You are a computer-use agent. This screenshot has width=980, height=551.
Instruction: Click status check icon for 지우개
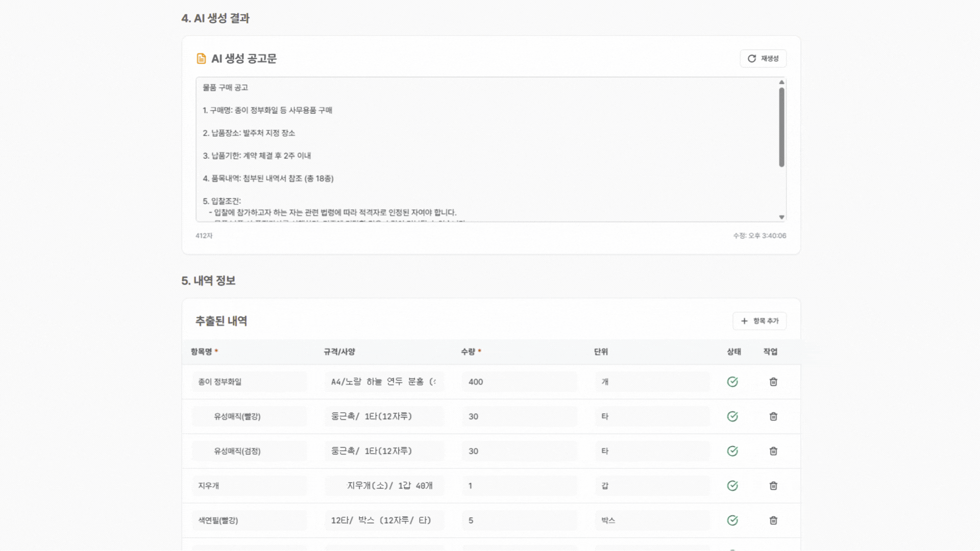pos(732,486)
